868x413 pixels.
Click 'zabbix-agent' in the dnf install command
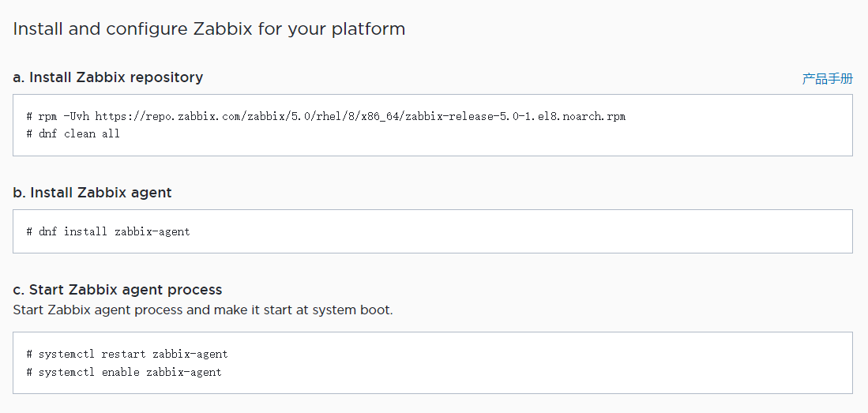[x=152, y=231]
